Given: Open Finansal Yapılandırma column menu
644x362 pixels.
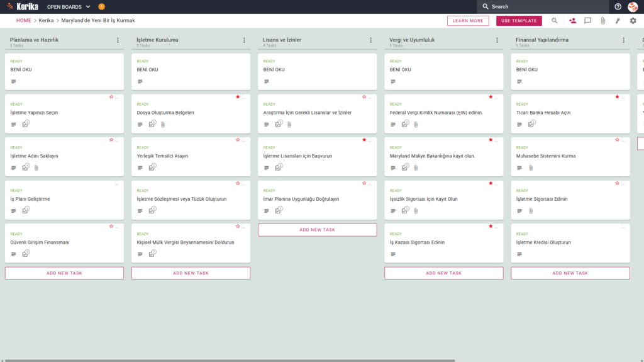Looking at the screenshot, I should [x=624, y=40].
